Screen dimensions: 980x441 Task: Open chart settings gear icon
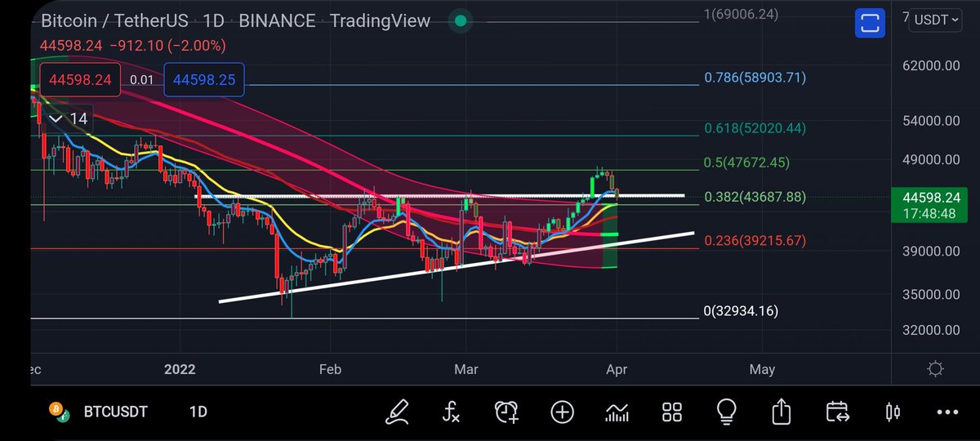click(x=935, y=369)
